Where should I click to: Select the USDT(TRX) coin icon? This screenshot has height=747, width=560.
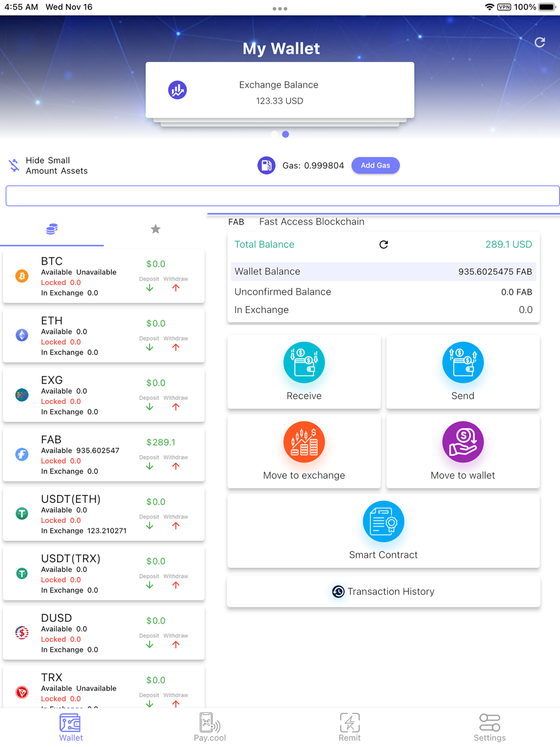pyautogui.click(x=22, y=573)
